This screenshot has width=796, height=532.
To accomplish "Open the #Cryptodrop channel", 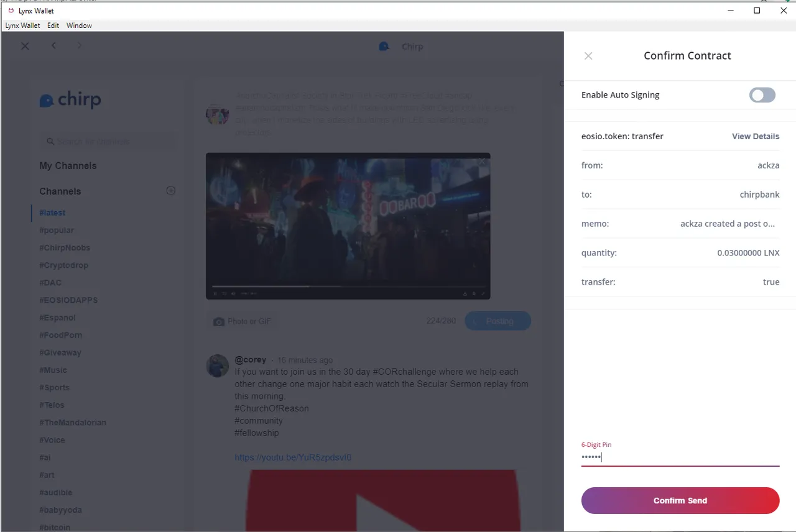I will (x=63, y=265).
